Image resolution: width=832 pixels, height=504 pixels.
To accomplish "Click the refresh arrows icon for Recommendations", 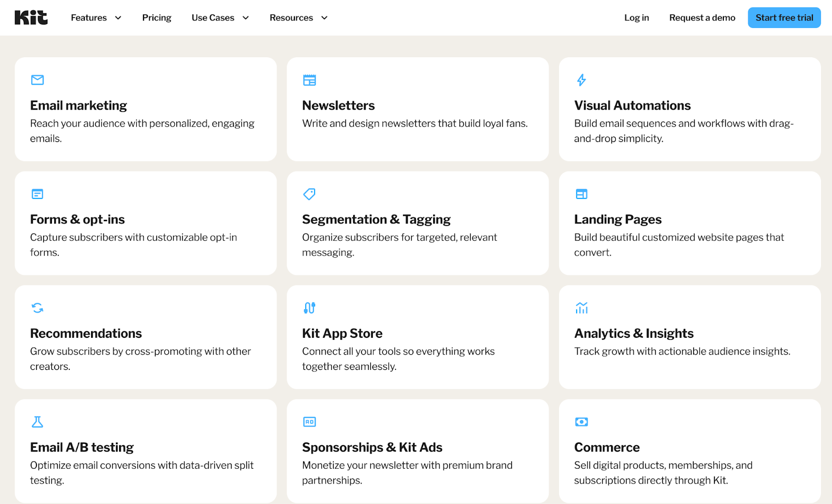I will point(37,308).
